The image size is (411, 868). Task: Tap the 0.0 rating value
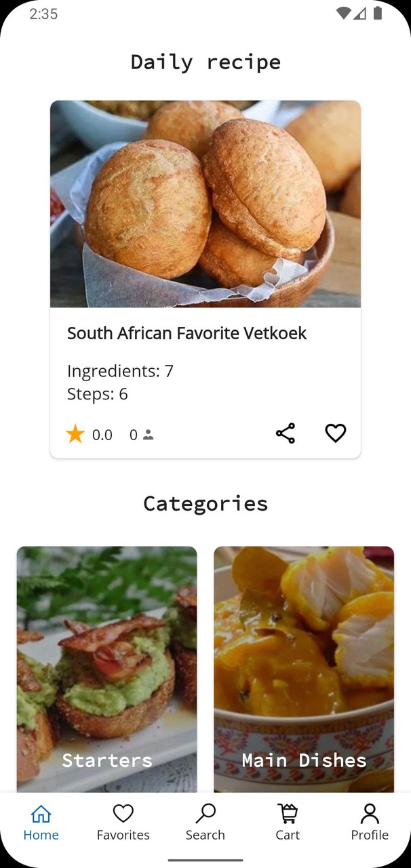(102, 435)
